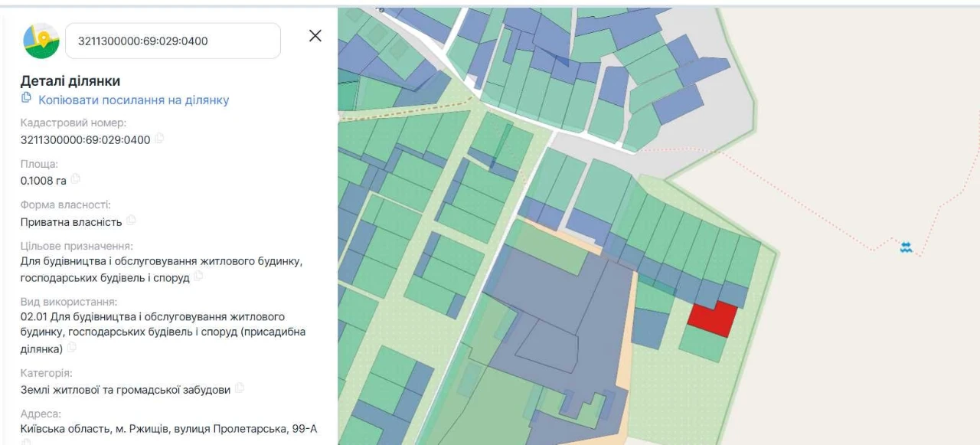Copy the Цільове призначення text
Viewport: 980px width, 445px height.
click(x=198, y=276)
